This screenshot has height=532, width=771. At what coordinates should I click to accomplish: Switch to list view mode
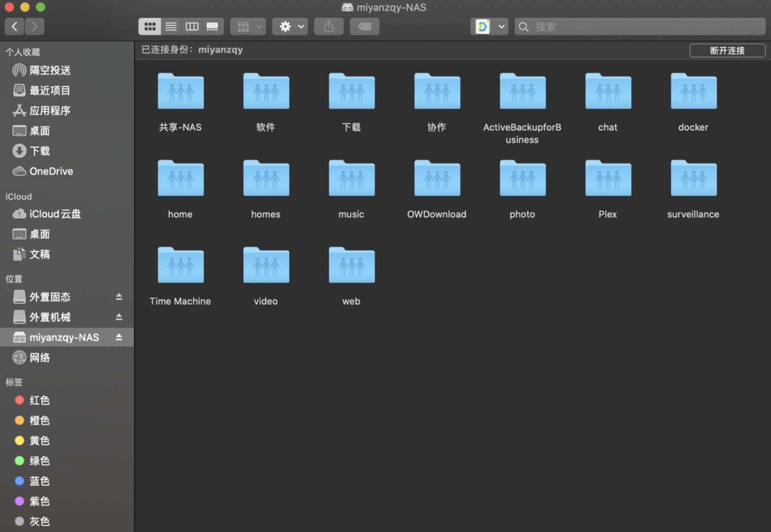(x=171, y=27)
